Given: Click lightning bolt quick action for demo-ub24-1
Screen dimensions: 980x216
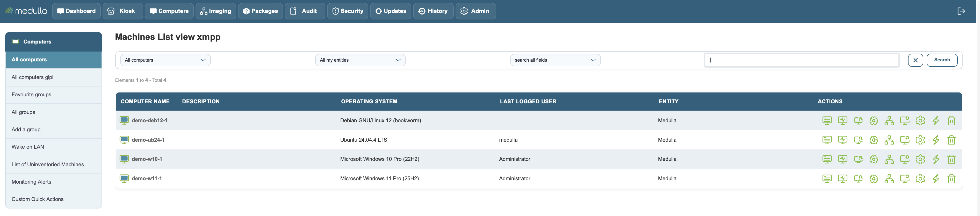Looking at the screenshot, I should click(935, 140).
